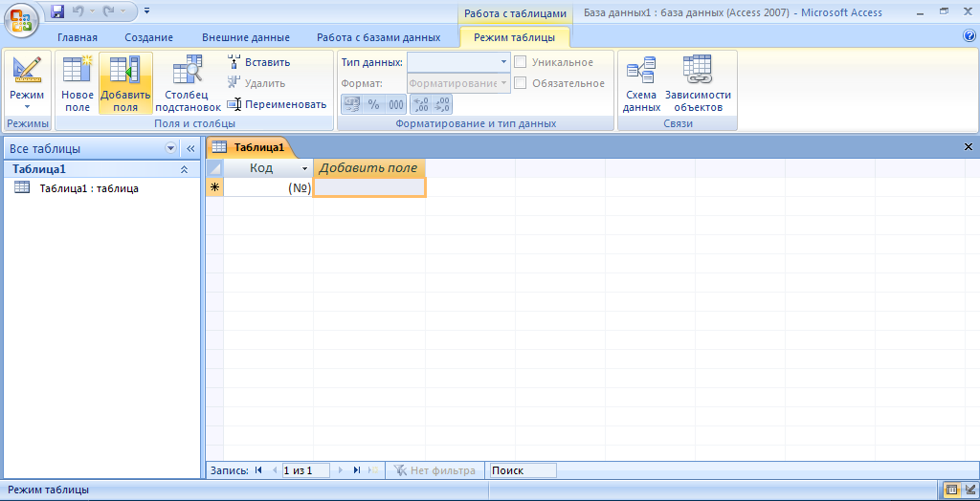Click Переименовать column button
This screenshot has height=501, width=980.
(277, 104)
